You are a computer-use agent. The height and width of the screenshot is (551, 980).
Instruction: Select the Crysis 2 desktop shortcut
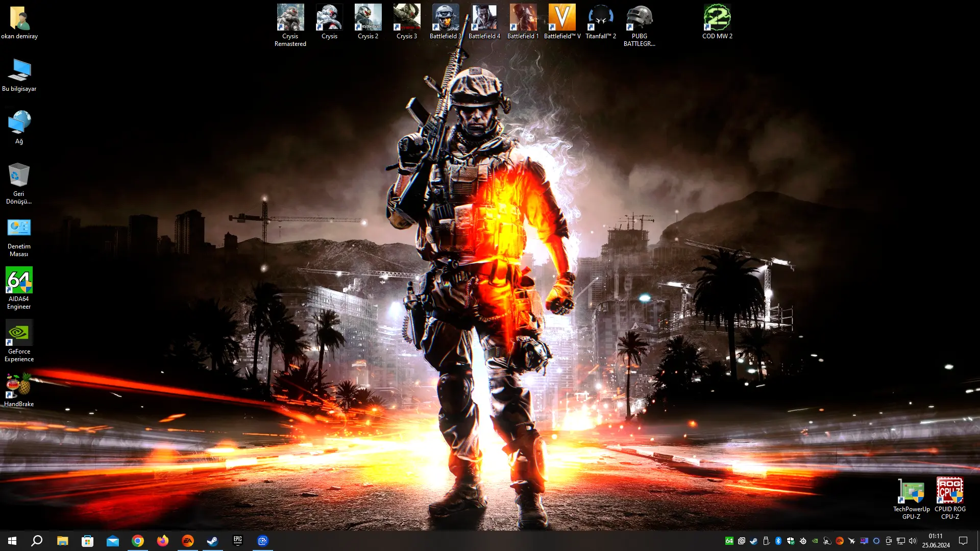click(x=368, y=22)
